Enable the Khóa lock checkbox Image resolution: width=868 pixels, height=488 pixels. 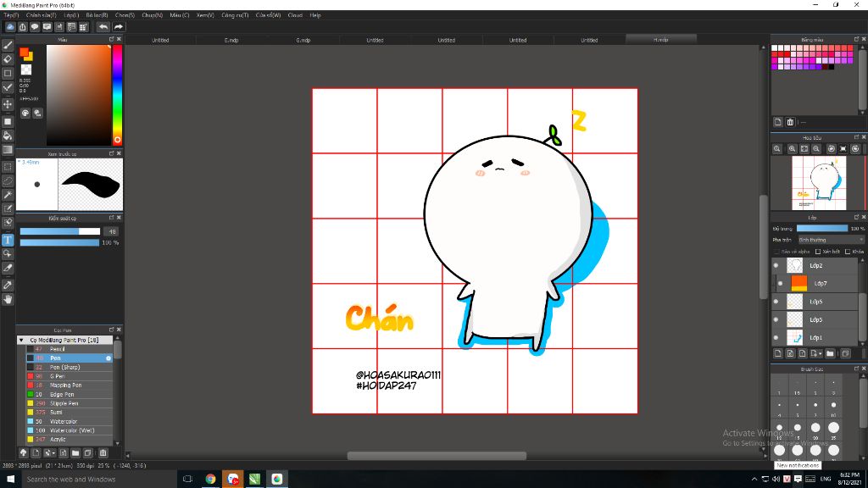click(x=847, y=252)
